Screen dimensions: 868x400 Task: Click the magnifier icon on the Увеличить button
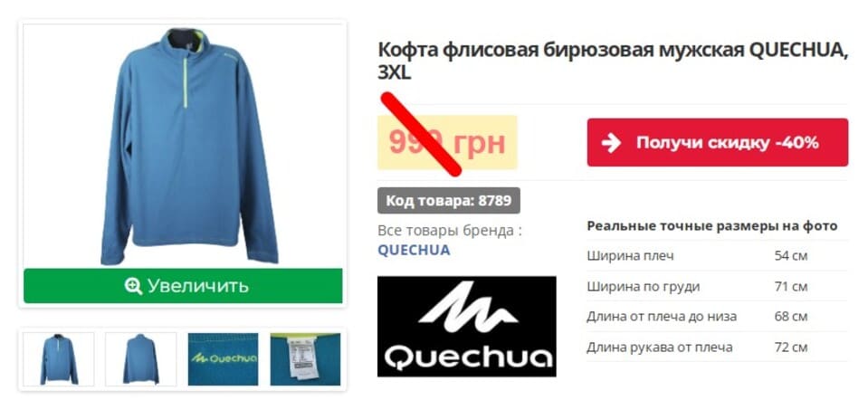pyautogui.click(x=133, y=286)
